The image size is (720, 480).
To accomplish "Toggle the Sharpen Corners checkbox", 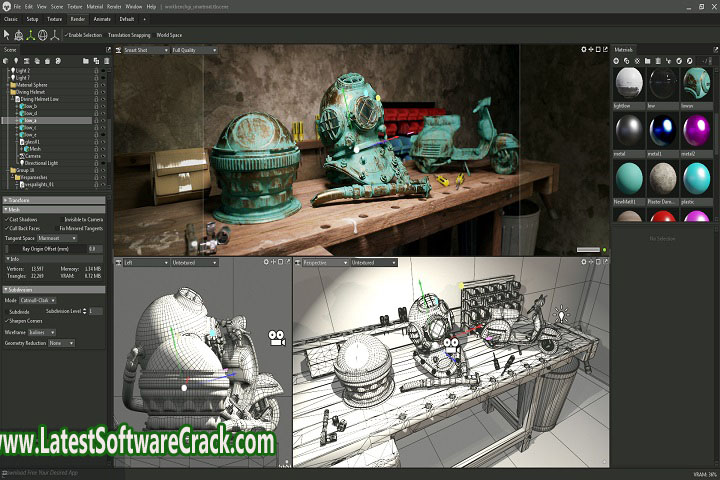I will [x=7, y=321].
